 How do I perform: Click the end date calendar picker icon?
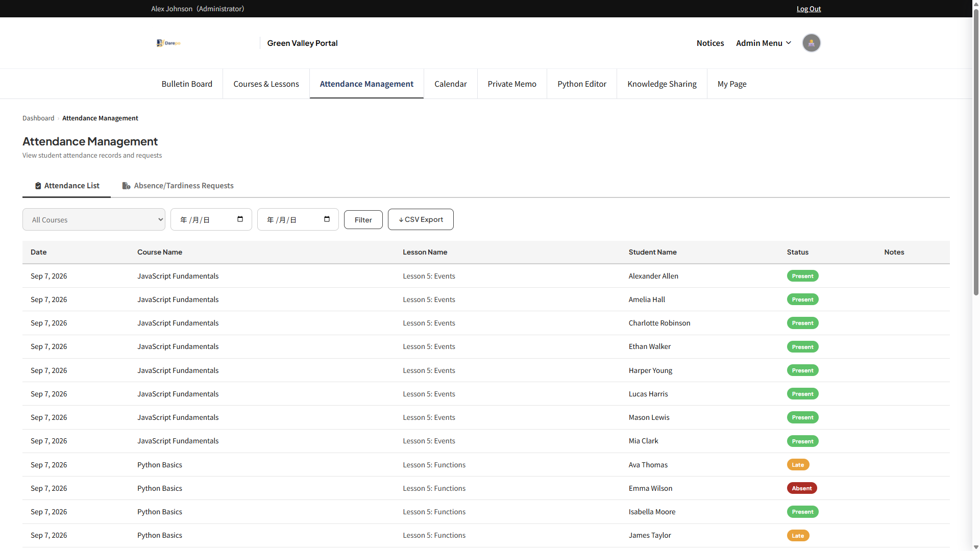coord(327,219)
